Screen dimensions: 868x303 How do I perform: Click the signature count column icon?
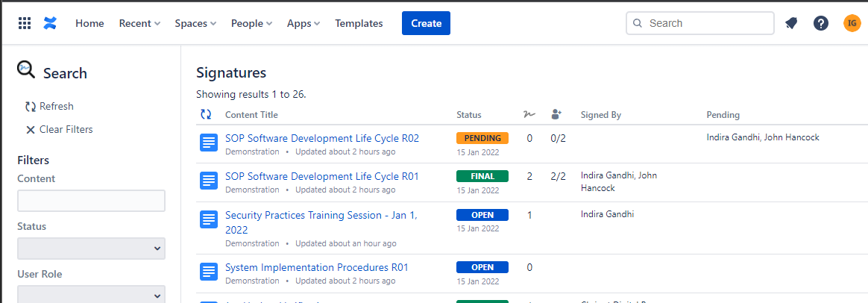click(529, 115)
